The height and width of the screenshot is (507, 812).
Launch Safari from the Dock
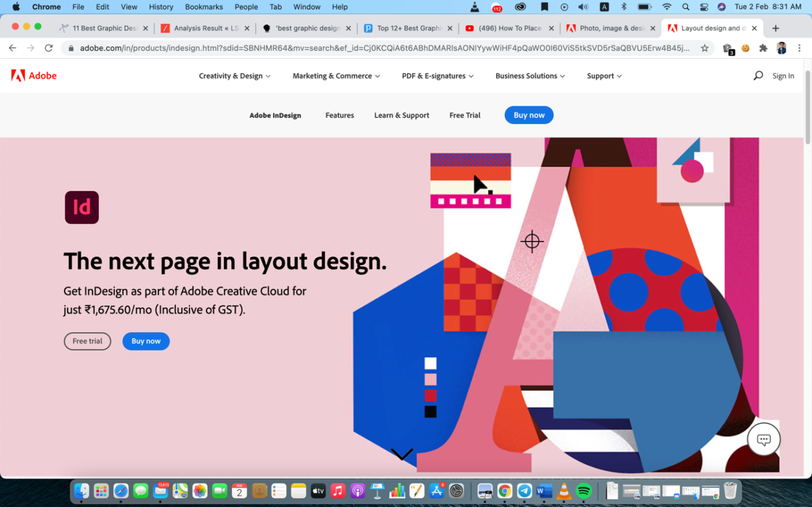click(121, 491)
